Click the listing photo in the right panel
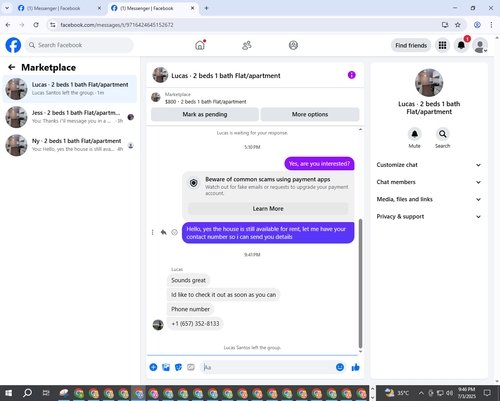 tap(429, 83)
